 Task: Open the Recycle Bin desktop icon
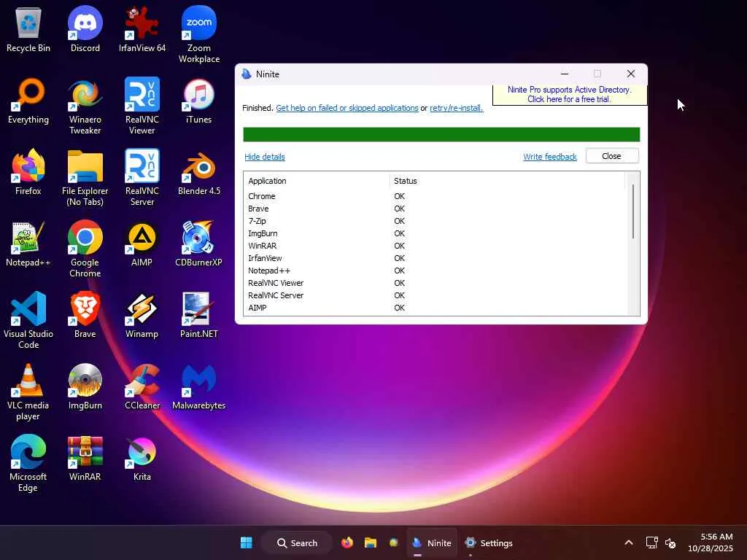click(x=28, y=29)
